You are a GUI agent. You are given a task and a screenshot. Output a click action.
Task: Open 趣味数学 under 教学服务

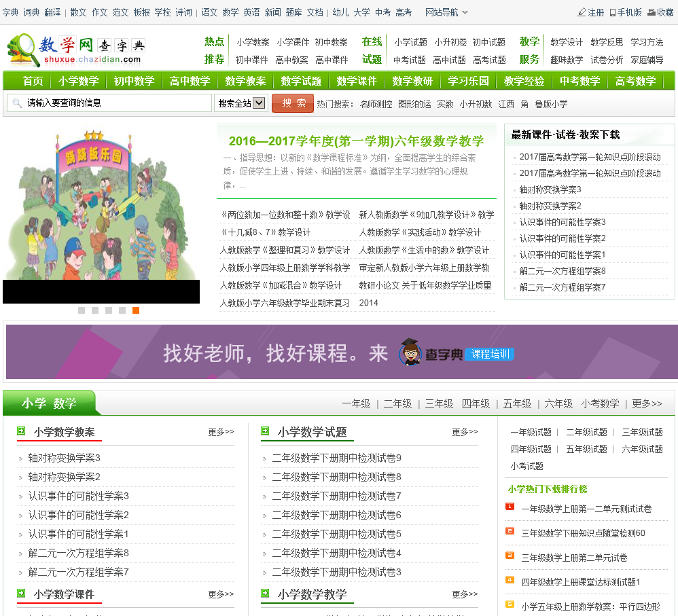(567, 60)
